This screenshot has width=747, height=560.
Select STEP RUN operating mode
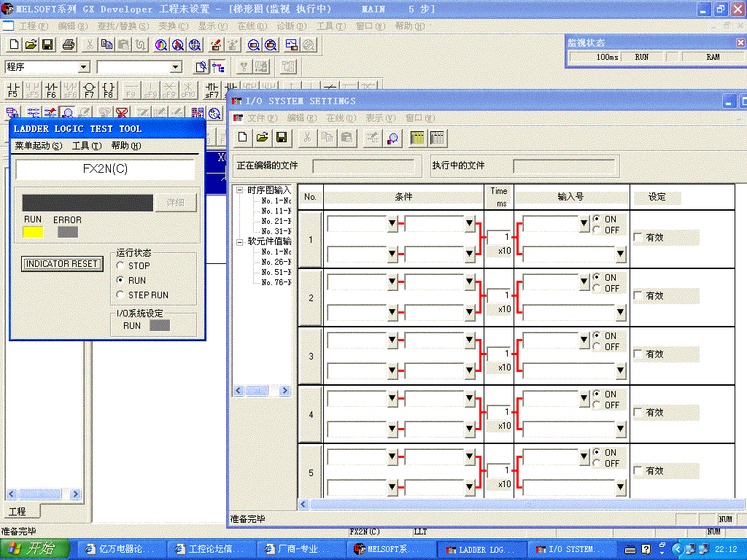click(x=120, y=295)
